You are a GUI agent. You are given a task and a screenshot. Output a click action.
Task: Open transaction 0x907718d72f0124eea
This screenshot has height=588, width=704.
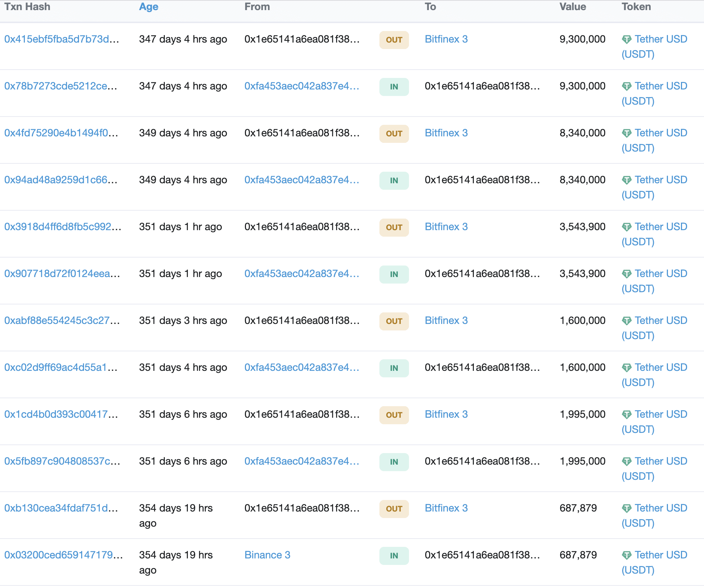[x=62, y=273]
